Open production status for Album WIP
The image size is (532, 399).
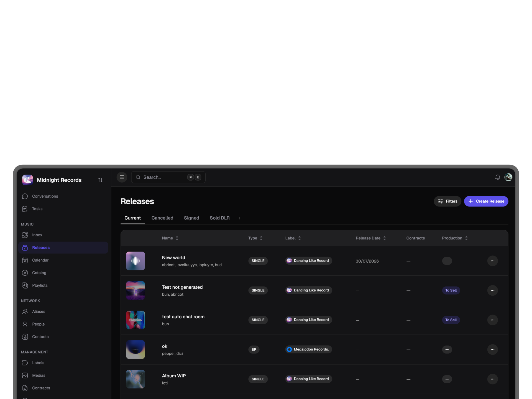447,379
